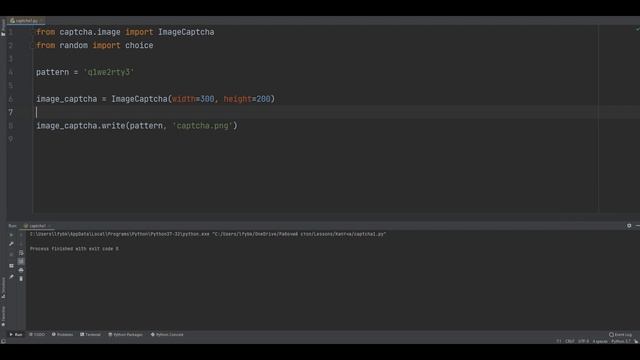Image resolution: width=640 pixels, height=360 pixels.
Task: Stop the running process icon
Action: pos(11,254)
